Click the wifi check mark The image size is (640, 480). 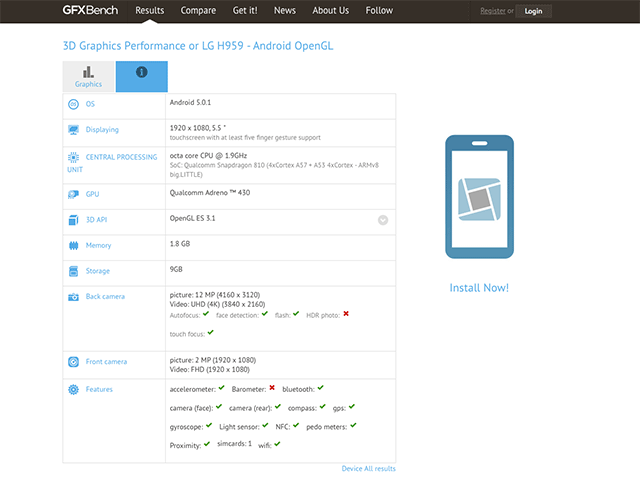(x=278, y=444)
